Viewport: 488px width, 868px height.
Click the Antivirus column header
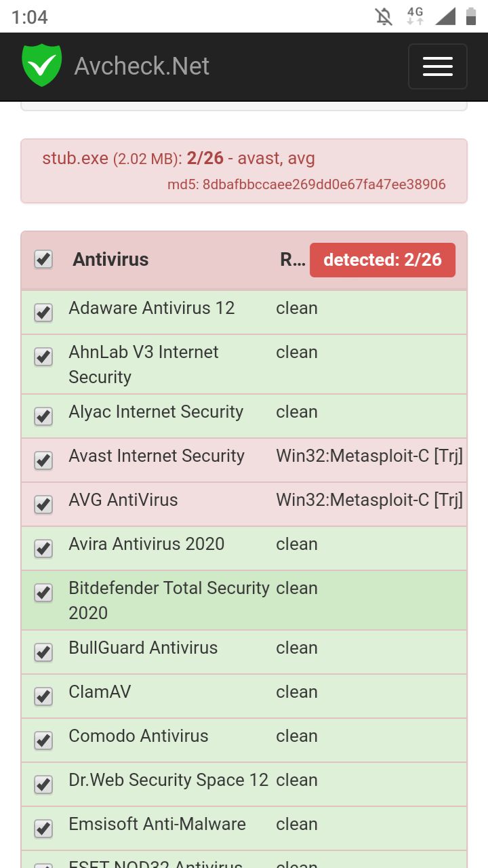(110, 259)
